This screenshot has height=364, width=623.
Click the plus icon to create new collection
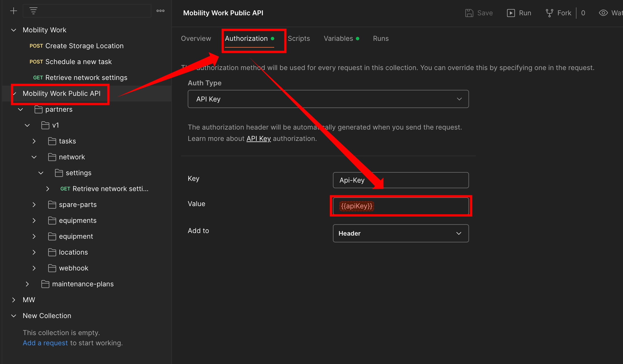(14, 11)
